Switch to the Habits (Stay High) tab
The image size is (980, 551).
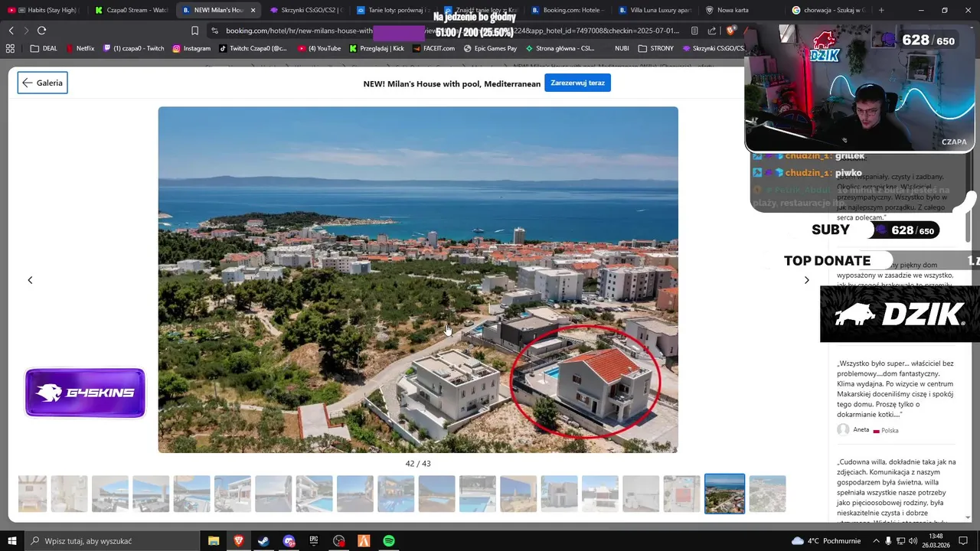(x=44, y=10)
